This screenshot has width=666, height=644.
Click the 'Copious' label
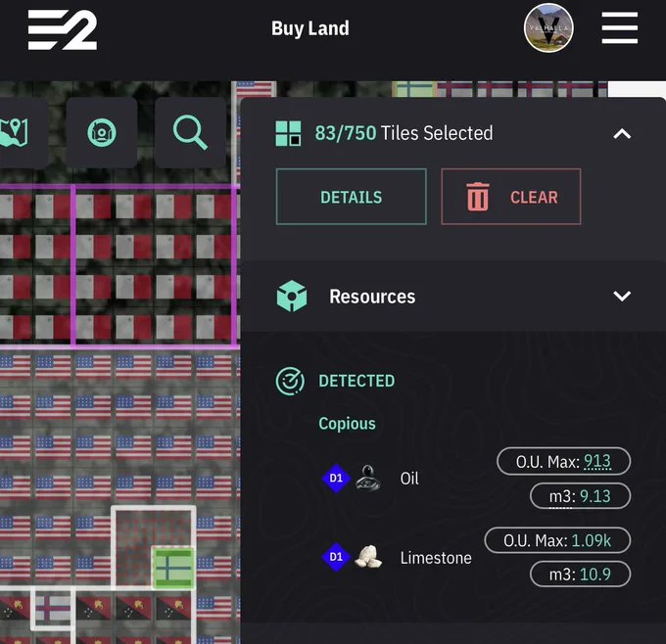pos(347,424)
